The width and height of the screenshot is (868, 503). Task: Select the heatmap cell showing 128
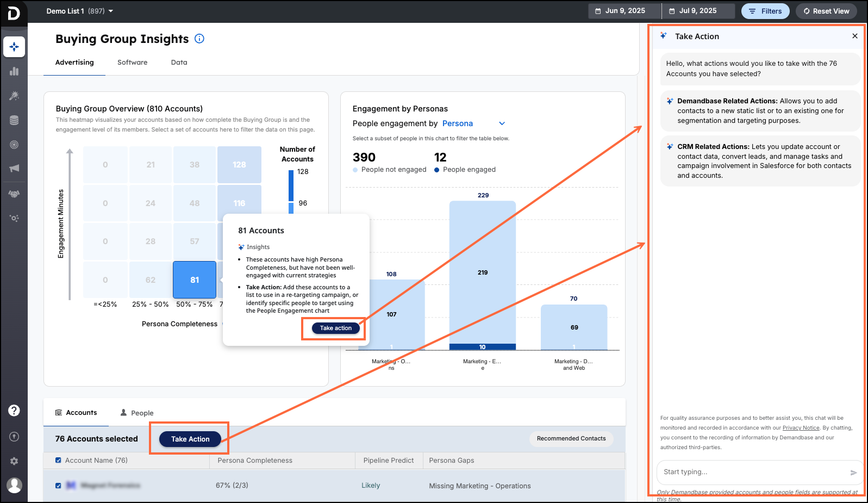point(239,164)
